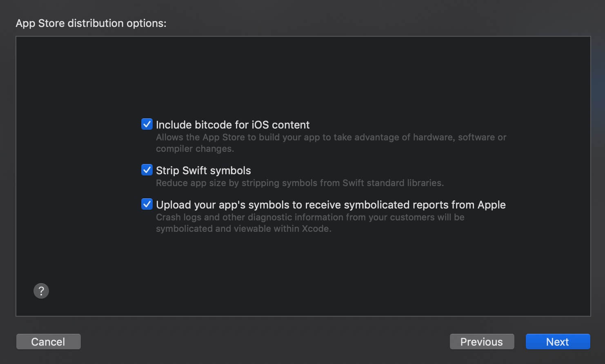Image resolution: width=605 pixels, height=364 pixels.
Task: Click the 'Reduce app size' description text
Action: [300, 183]
